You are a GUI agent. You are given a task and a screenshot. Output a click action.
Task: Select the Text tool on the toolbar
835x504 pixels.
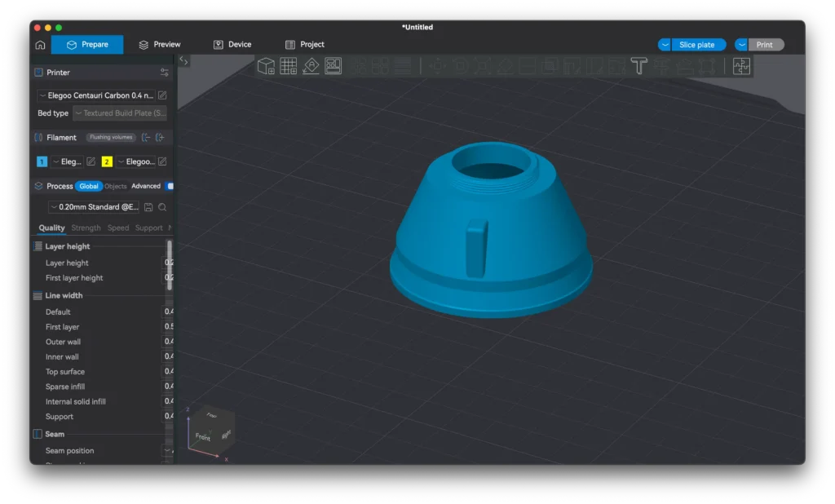[x=638, y=66]
